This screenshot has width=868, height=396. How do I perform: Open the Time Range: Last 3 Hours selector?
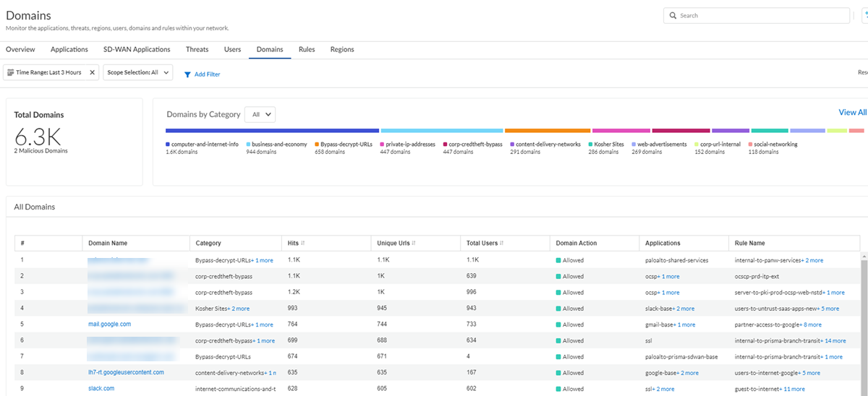click(48, 72)
